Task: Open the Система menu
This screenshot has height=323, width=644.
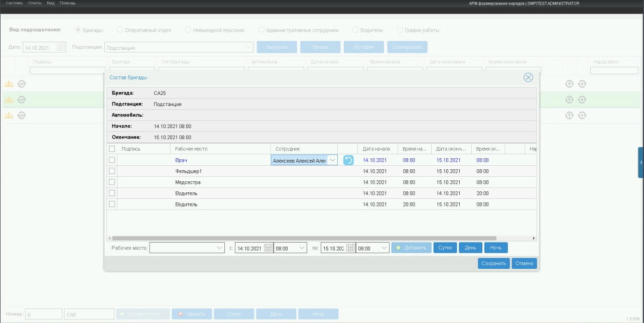Action: 15,3
